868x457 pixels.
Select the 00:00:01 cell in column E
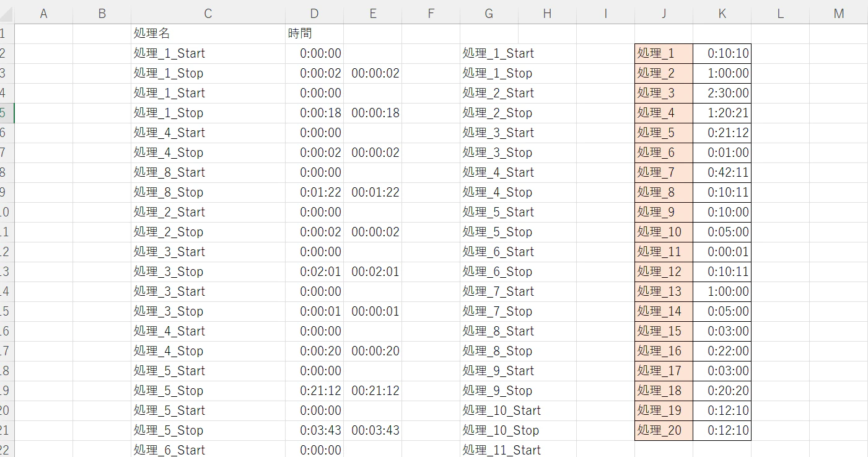pos(372,311)
